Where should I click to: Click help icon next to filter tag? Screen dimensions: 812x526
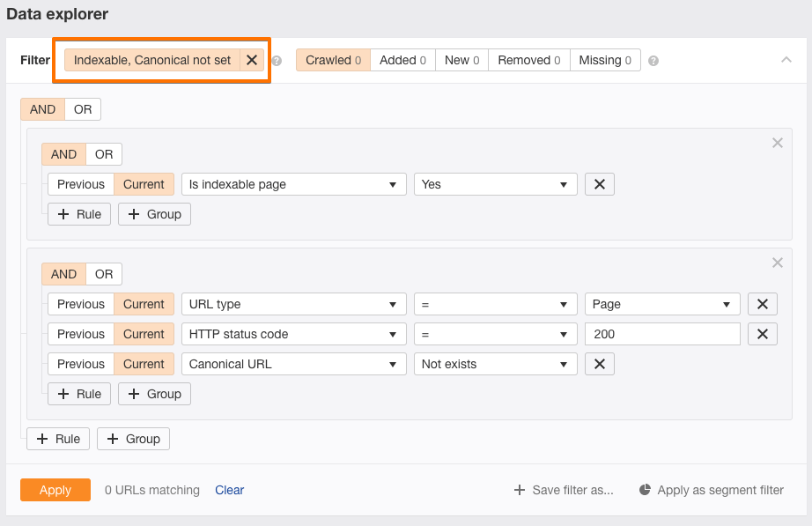[277, 61]
